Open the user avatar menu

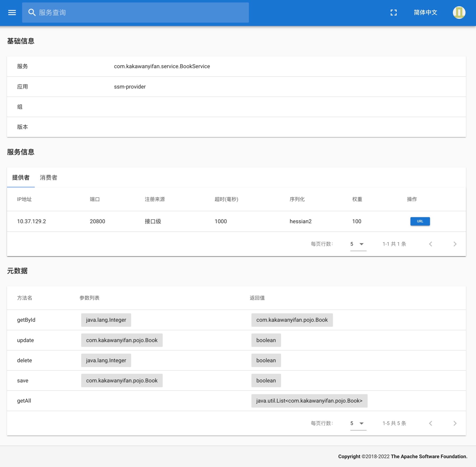point(459,13)
